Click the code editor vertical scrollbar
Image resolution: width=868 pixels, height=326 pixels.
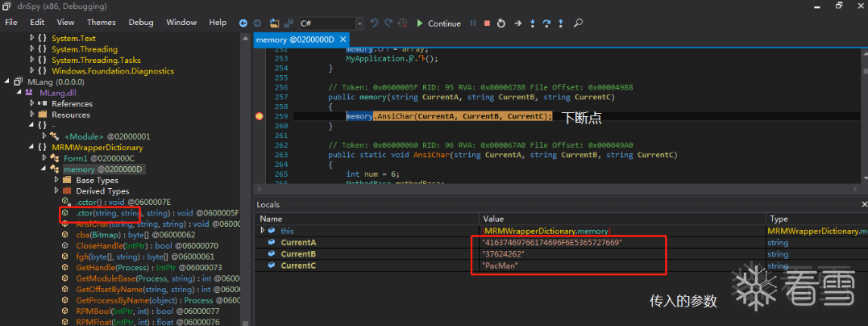(x=864, y=115)
